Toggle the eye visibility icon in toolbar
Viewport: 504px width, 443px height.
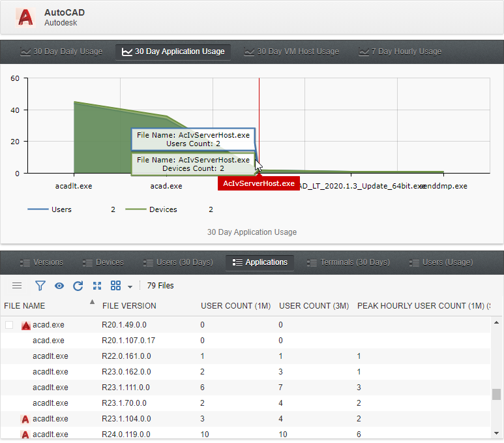click(59, 286)
